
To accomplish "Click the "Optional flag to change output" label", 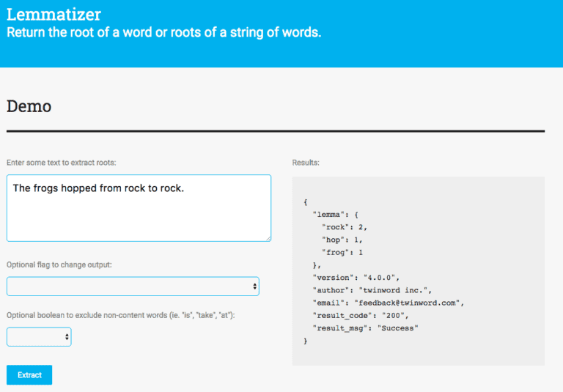I will 59,265.
